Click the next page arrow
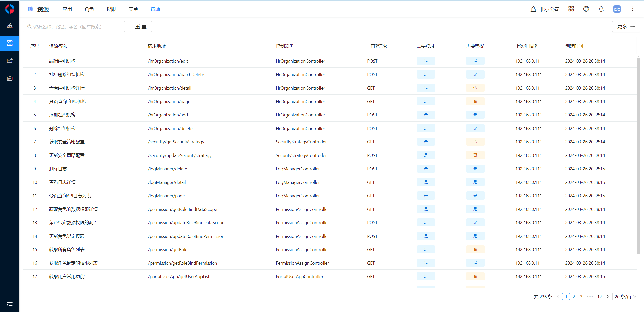This screenshot has width=644, height=312. click(608, 297)
